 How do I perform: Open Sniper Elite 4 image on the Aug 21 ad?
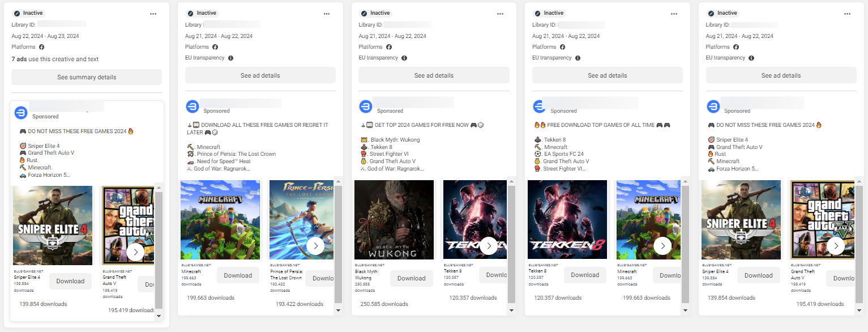tap(741, 220)
